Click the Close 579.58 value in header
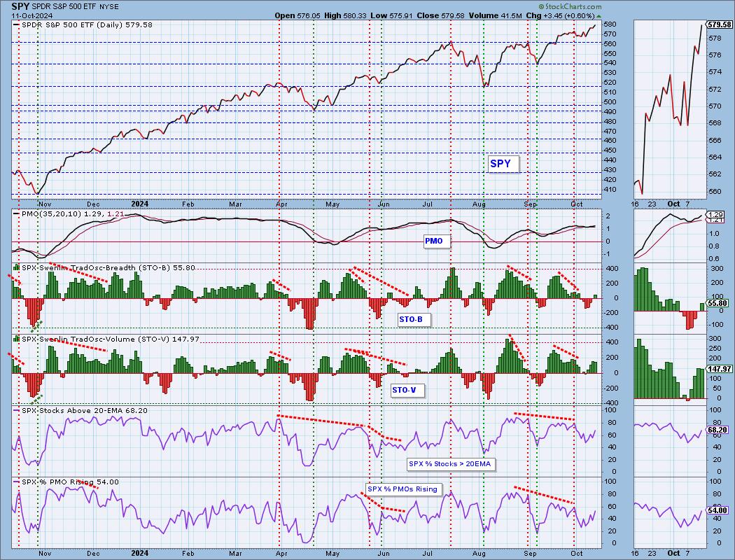735x560 pixels. 440,15
